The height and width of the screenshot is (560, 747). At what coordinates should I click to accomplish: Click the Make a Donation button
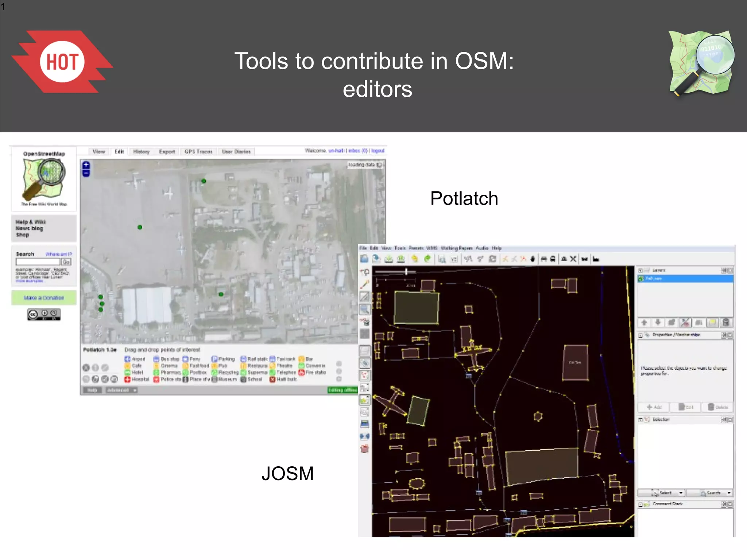[44, 298]
